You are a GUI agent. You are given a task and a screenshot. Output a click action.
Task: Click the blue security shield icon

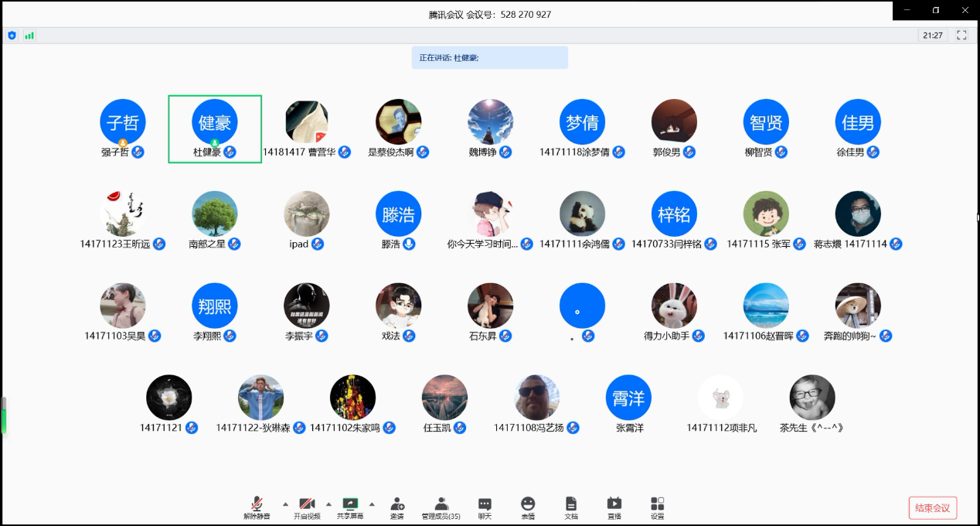(x=12, y=36)
